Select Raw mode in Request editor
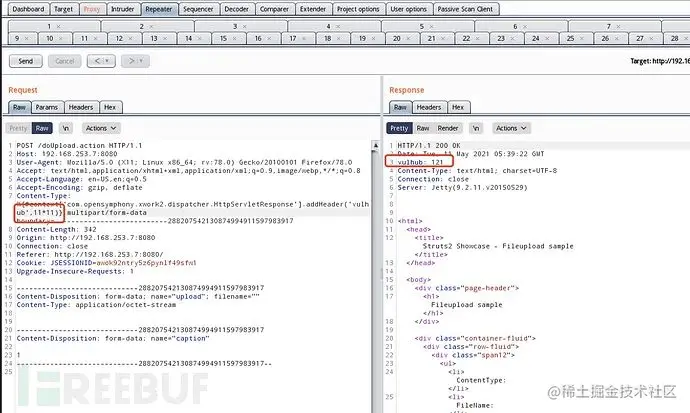Screen dimensions: 690x413 [42, 128]
